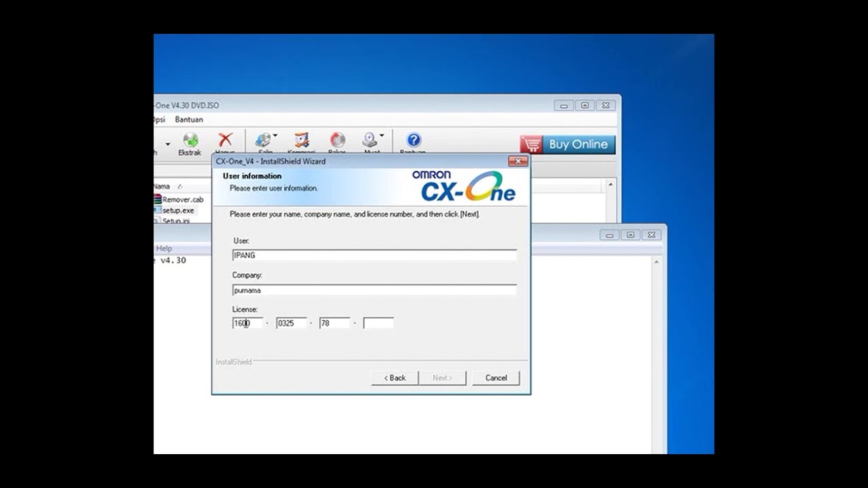Maximize the Notepad window
This screenshot has height=488, width=868.
pyautogui.click(x=631, y=235)
